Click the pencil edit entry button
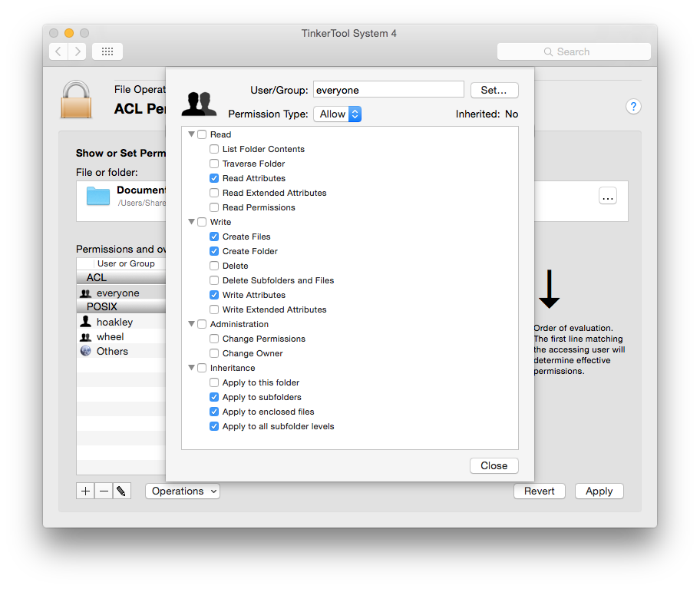700x589 pixels. click(122, 491)
